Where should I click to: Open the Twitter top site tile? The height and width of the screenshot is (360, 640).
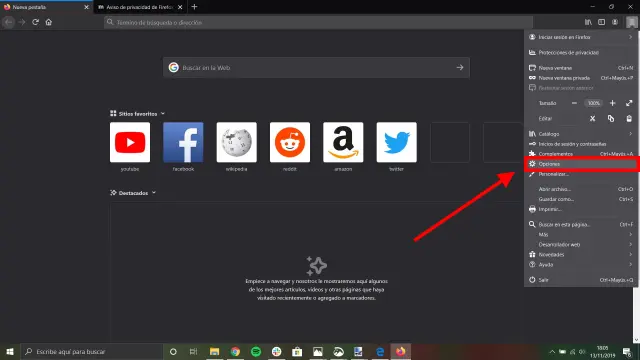point(397,142)
